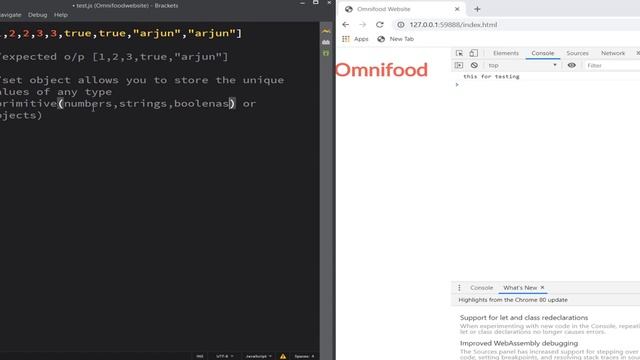This screenshot has height=360, width=640.
Task: Click the Live Preview lightning icon in Brackets
Action: tap(326, 31)
